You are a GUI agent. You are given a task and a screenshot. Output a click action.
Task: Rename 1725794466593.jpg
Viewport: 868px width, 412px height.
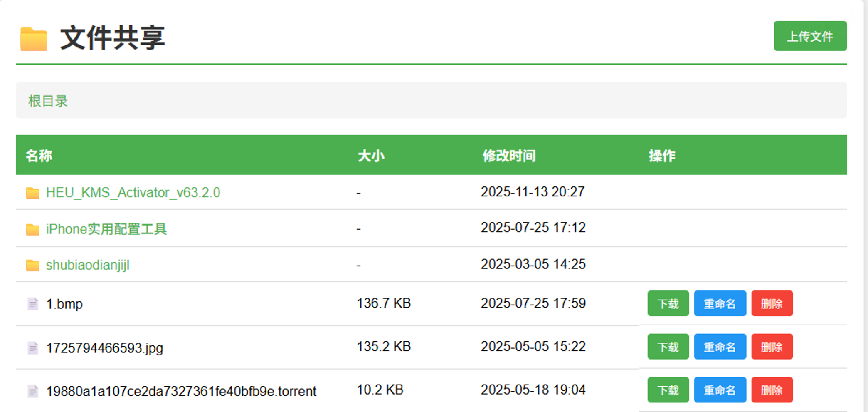point(720,347)
